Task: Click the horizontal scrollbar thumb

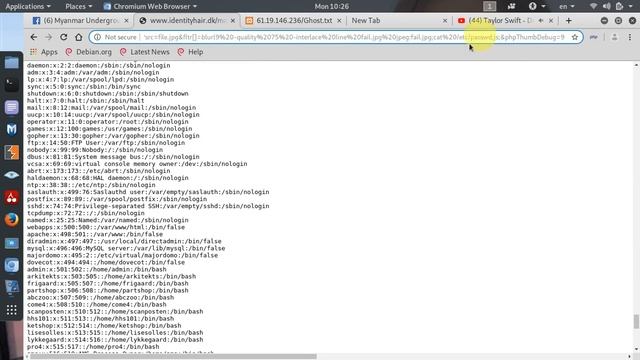Action: tap(173, 356)
